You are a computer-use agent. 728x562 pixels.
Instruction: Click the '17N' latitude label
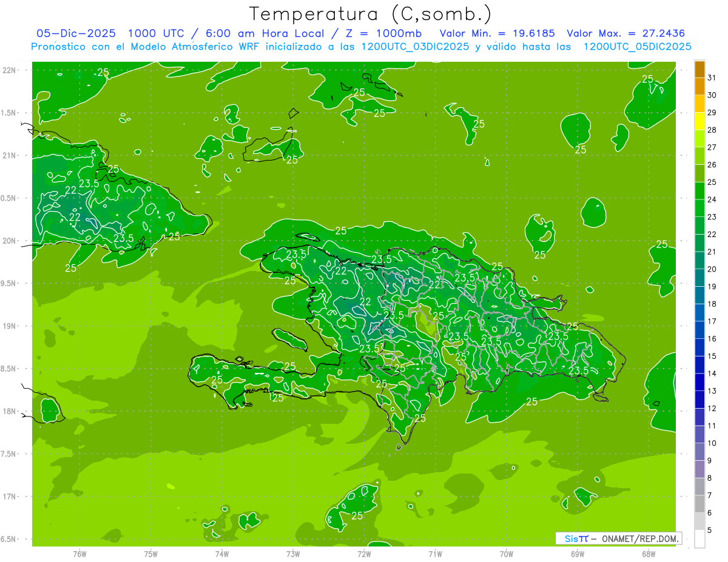[10, 497]
